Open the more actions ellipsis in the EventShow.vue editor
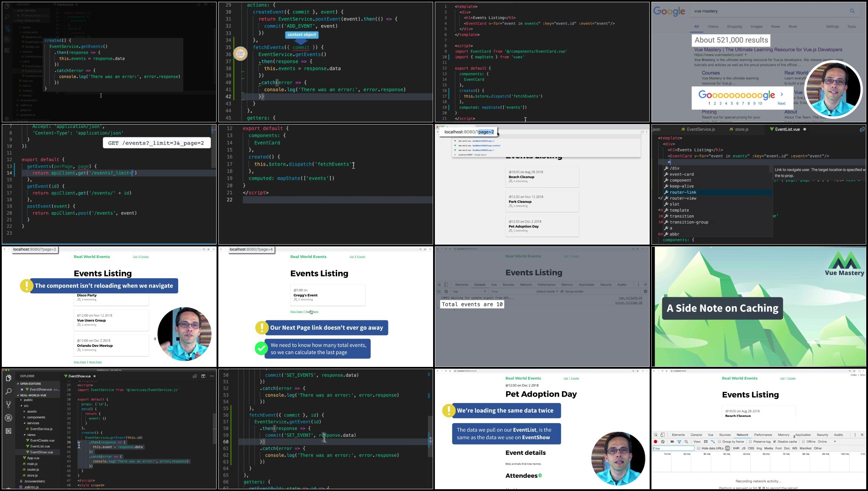This screenshot has height=491, width=868. [x=212, y=376]
